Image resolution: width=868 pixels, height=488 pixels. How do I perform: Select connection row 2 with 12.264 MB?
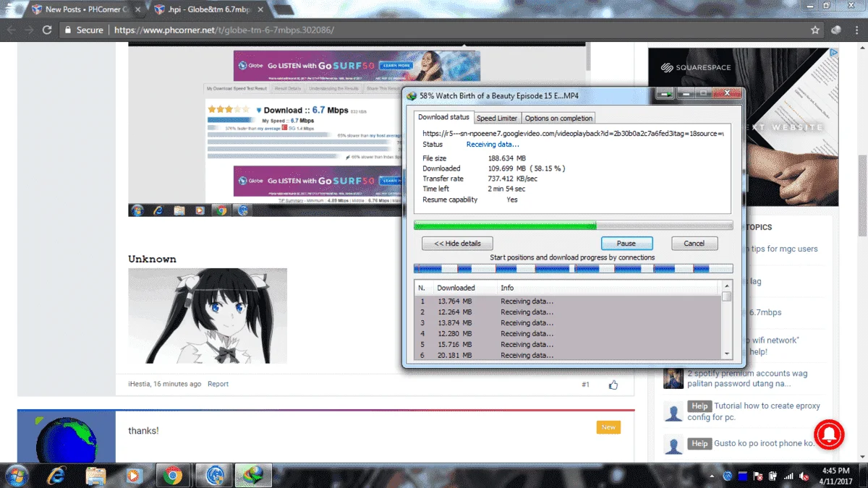pyautogui.click(x=567, y=312)
